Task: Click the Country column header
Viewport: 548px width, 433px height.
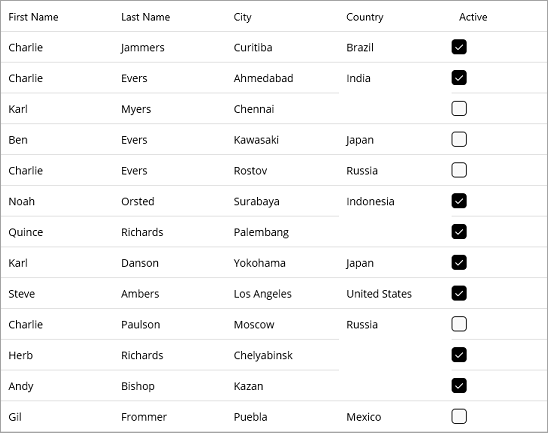Action: (x=365, y=17)
